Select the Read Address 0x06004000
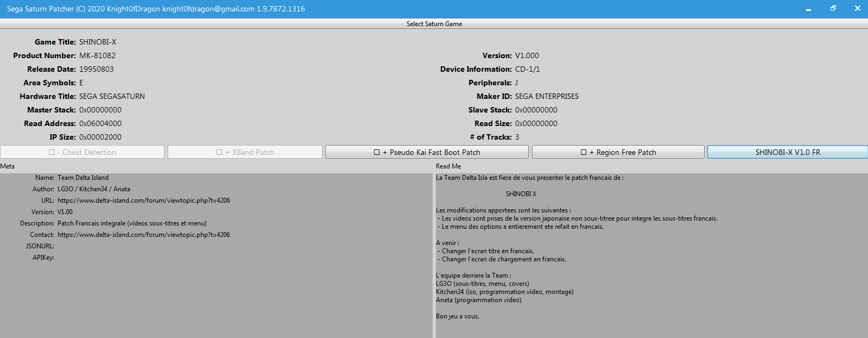868x338 pixels. (x=100, y=123)
